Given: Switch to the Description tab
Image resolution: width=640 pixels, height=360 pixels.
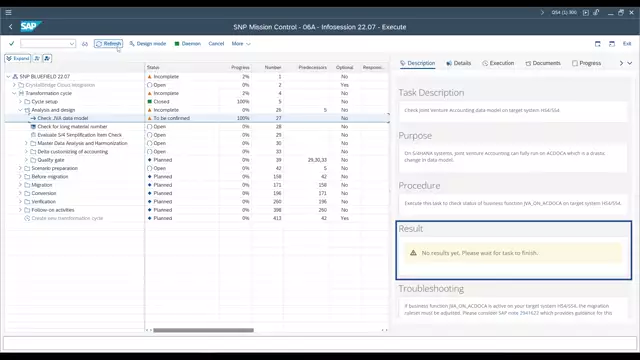Looking at the screenshot, I should [418, 63].
